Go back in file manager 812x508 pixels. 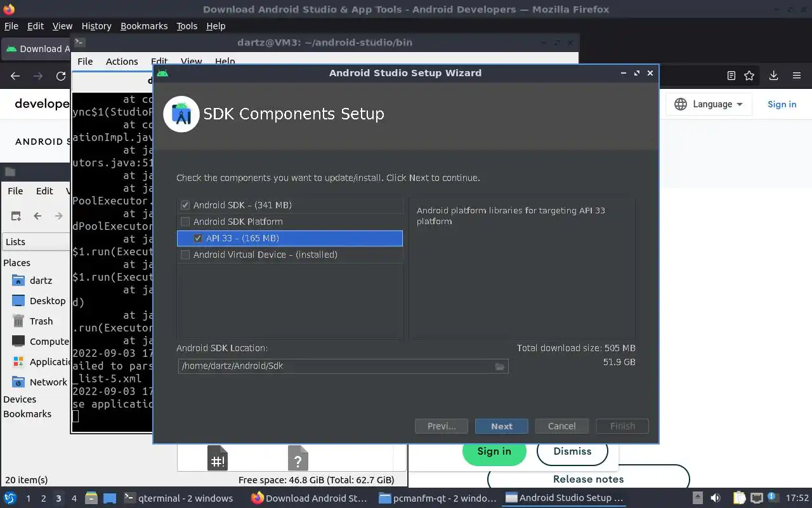[37, 216]
